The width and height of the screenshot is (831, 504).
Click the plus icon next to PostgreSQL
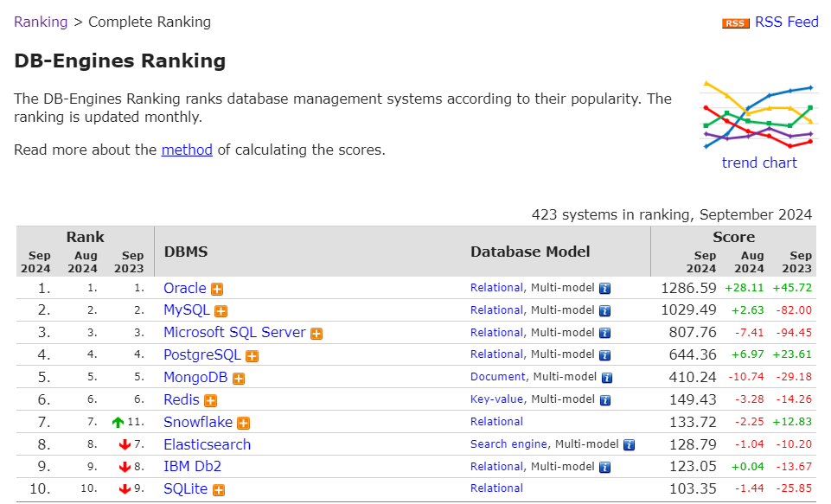point(252,355)
